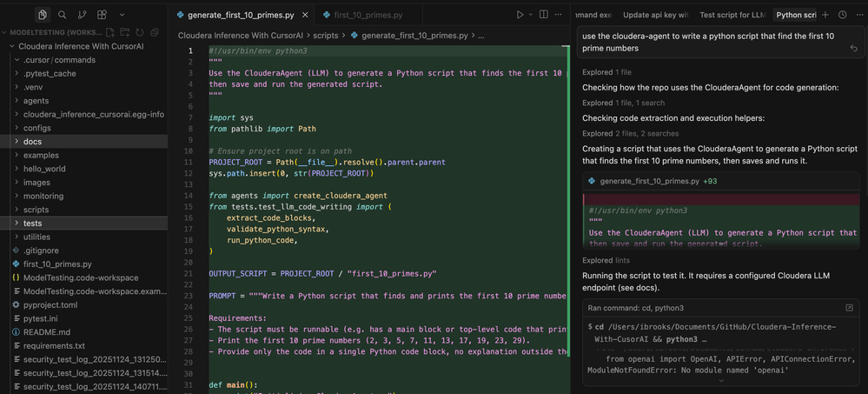Collapse all folders in Explorer
The image size is (868, 394).
click(x=154, y=33)
